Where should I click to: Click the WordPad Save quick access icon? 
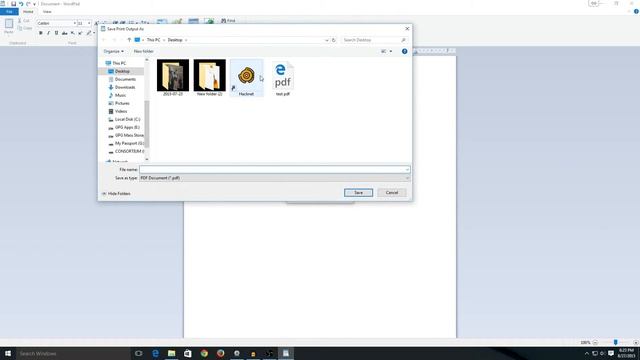click(x=13, y=4)
